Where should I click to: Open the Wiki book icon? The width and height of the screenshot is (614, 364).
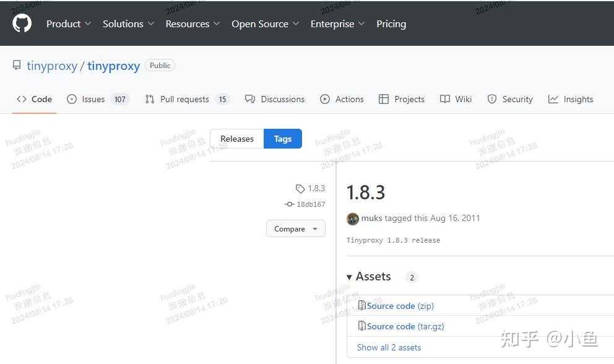click(444, 99)
